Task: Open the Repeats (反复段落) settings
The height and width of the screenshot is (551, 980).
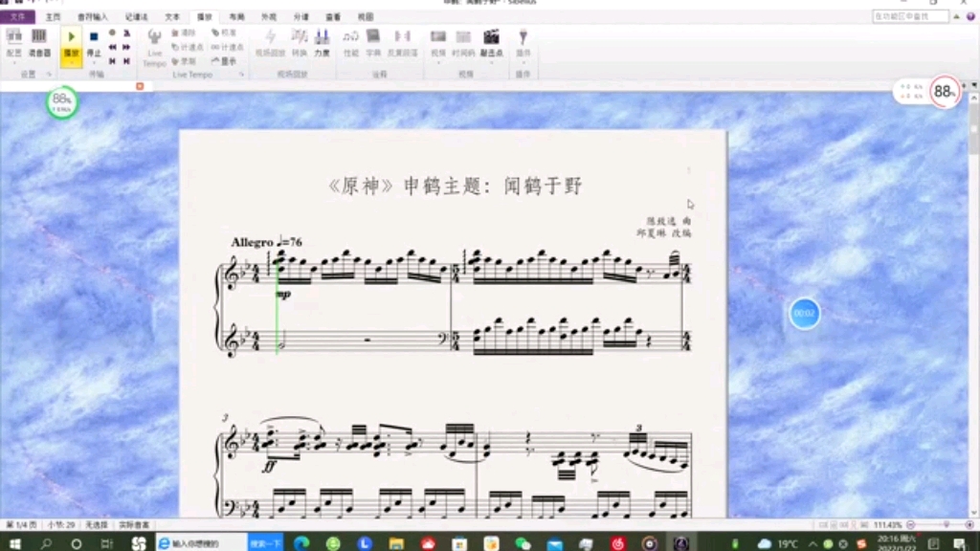Action: click(x=403, y=42)
